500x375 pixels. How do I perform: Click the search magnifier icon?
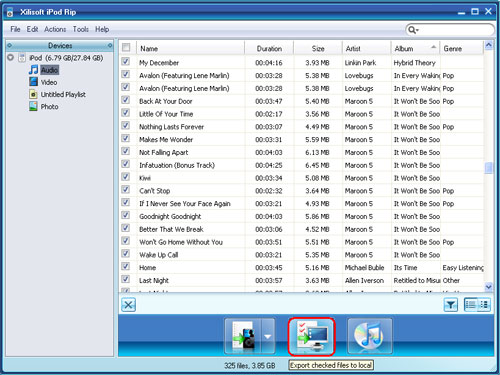pyautogui.click(x=413, y=30)
